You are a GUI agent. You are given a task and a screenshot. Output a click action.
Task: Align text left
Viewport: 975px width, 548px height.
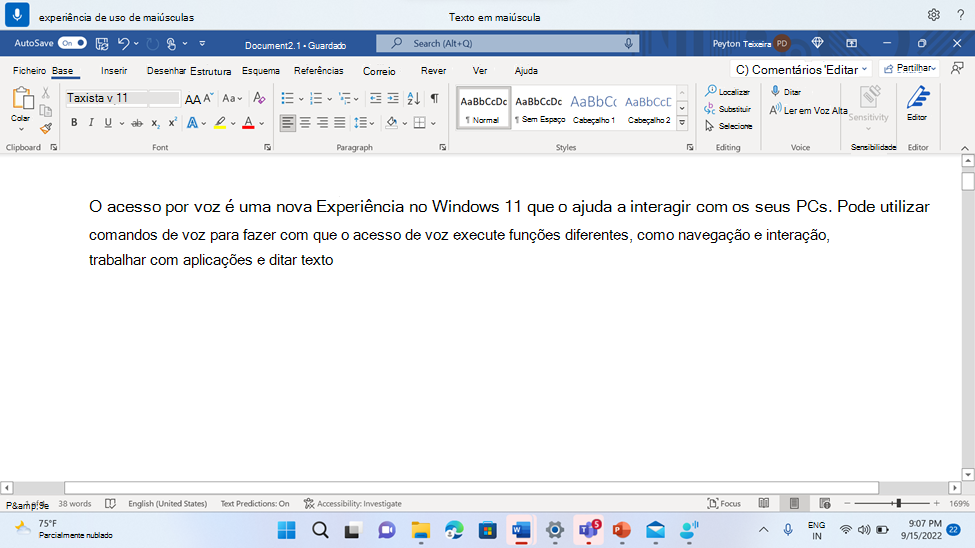point(287,123)
